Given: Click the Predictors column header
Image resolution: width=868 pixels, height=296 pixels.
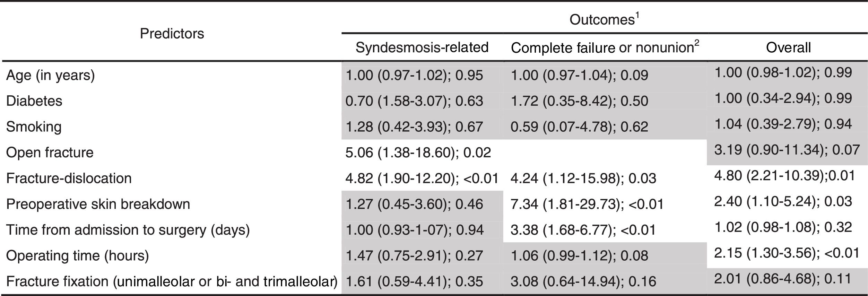Looking at the screenshot, I should coord(172,34).
